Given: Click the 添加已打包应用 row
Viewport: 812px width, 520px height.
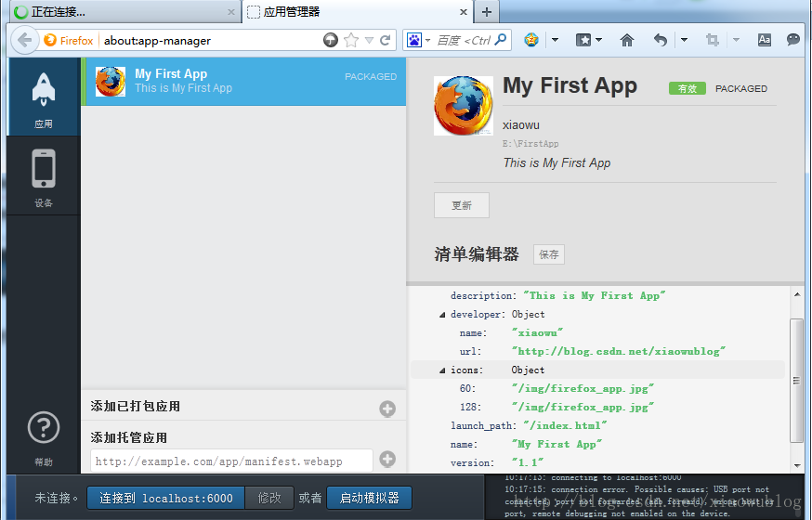Looking at the screenshot, I should 243,407.
